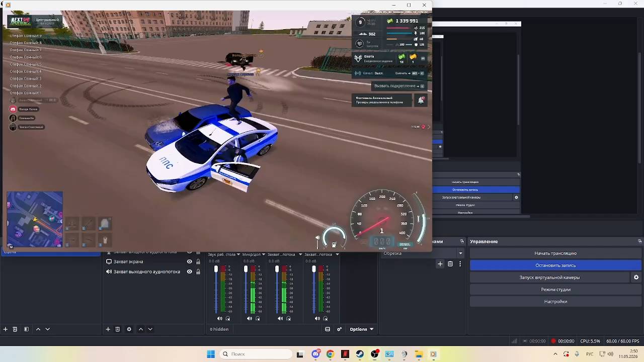Open File Explorer from the taskbar
644x362 pixels.
click(x=419, y=354)
